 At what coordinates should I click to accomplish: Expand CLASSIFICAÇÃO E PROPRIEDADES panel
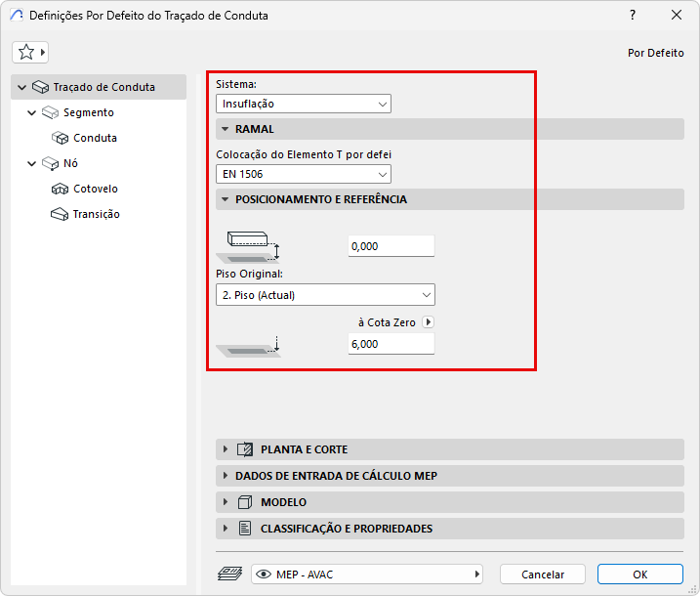226,529
